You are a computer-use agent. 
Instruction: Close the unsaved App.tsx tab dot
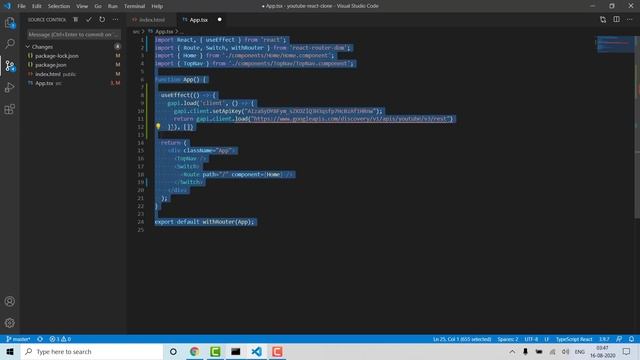coord(220,20)
